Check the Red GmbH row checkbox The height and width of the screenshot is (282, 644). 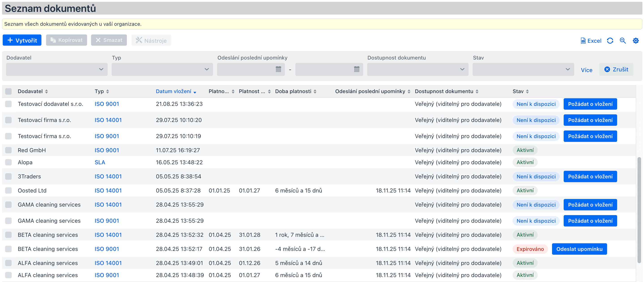[9, 150]
